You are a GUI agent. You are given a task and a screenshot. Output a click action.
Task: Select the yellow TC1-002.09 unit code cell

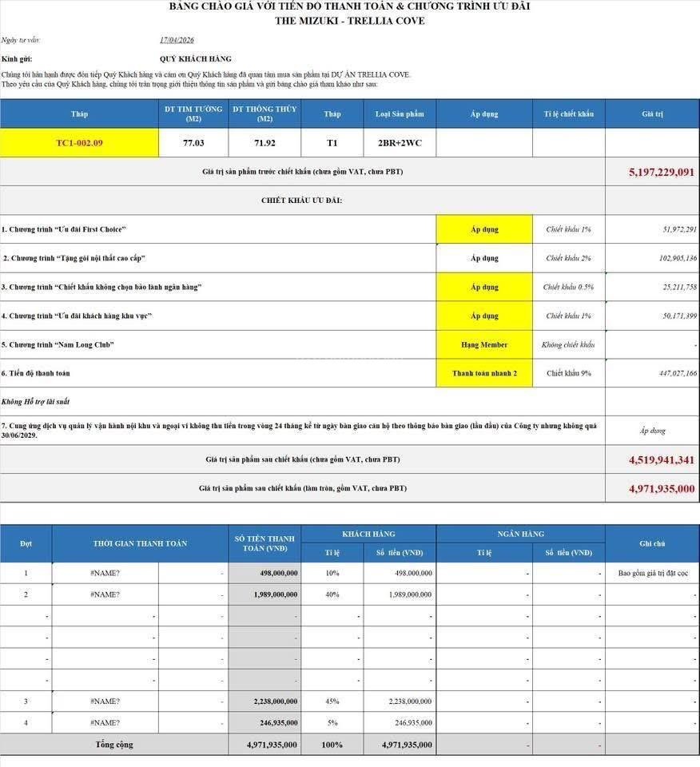pos(79,143)
